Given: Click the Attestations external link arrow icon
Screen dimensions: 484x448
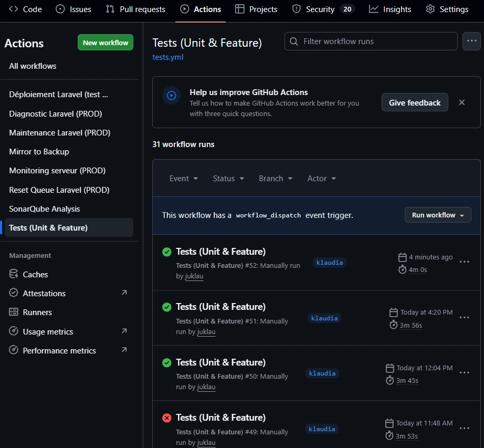Looking at the screenshot, I should coord(124,293).
